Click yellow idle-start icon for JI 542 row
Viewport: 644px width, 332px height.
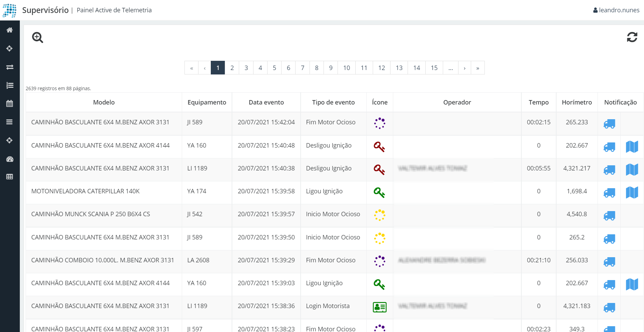pyautogui.click(x=380, y=215)
